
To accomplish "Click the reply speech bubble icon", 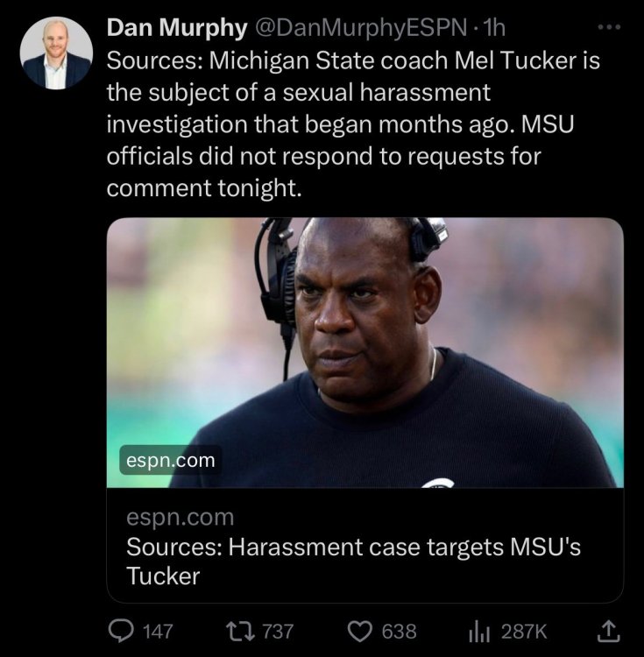I will point(118,630).
